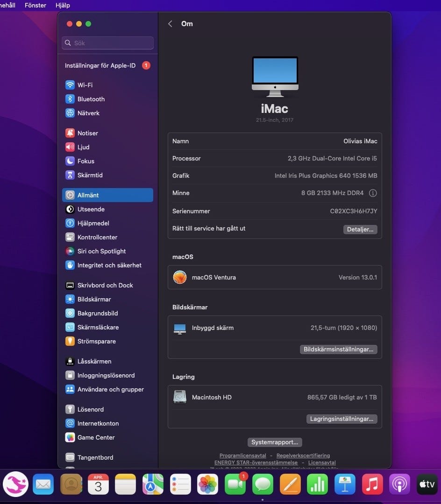The width and height of the screenshot is (441, 504).
Task: Open Lagringsinställningar... button
Action: pyautogui.click(x=341, y=419)
